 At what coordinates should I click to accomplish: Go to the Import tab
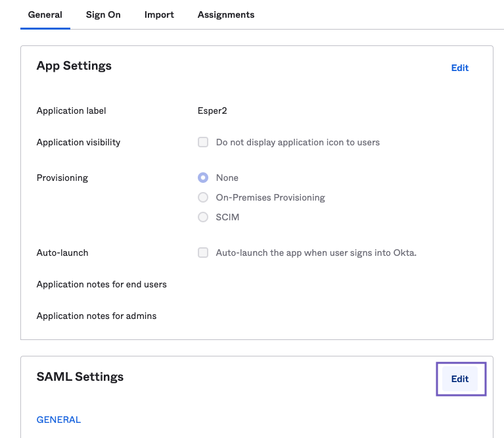159,14
